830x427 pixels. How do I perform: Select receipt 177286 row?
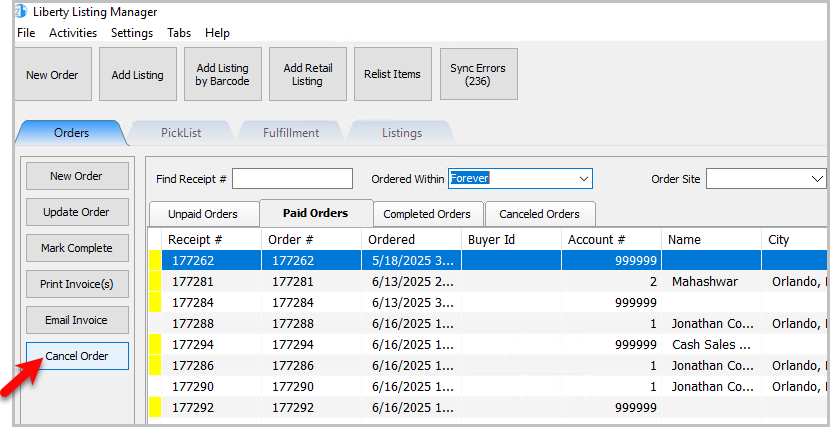click(x=488, y=366)
